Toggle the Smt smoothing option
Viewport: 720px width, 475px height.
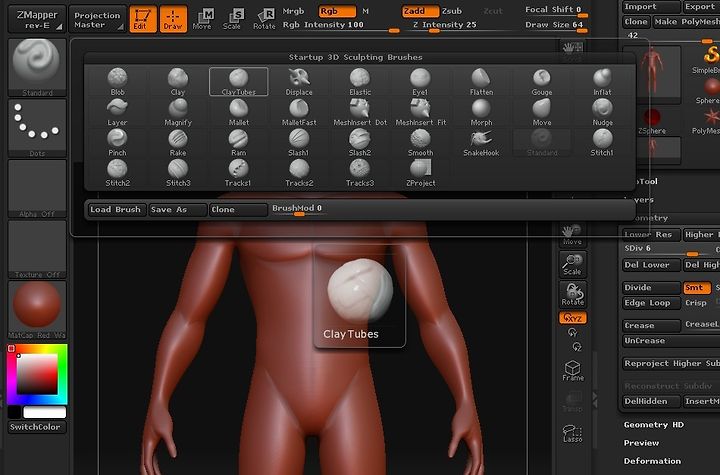[x=697, y=288]
